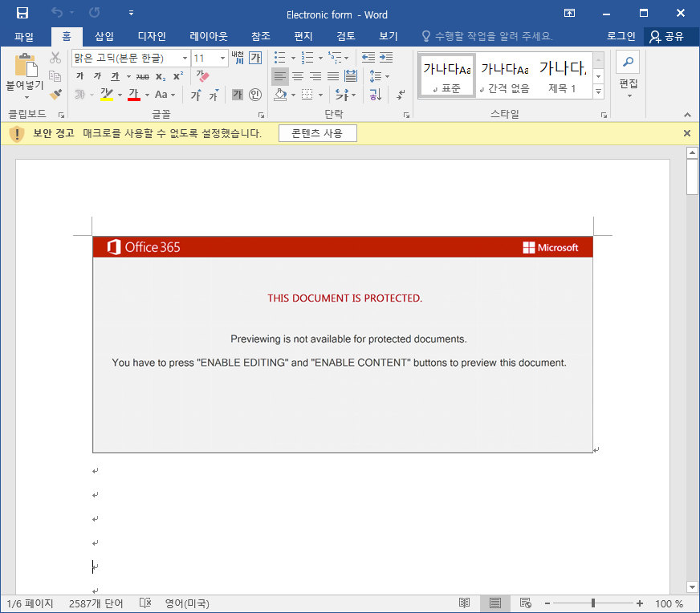Screen dimensions: 700x613
Task: Apply yellow text highlight color
Action: (x=107, y=95)
